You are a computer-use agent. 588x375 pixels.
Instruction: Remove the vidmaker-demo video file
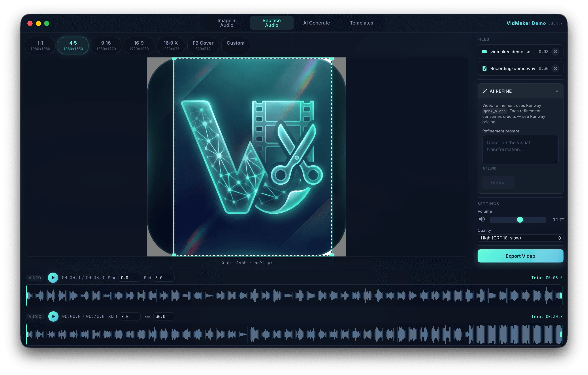pyautogui.click(x=555, y=52)
